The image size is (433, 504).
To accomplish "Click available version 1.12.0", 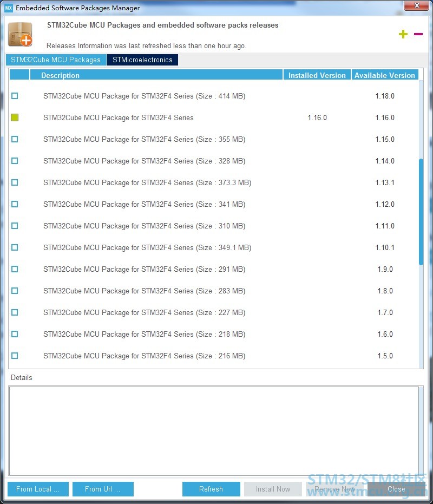I will [x=385, y=204].
